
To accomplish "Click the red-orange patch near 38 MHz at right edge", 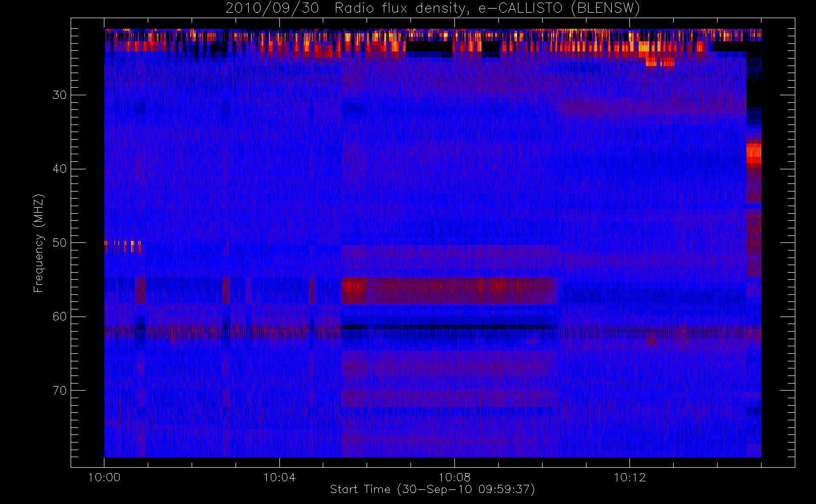I will pos(753,153).
